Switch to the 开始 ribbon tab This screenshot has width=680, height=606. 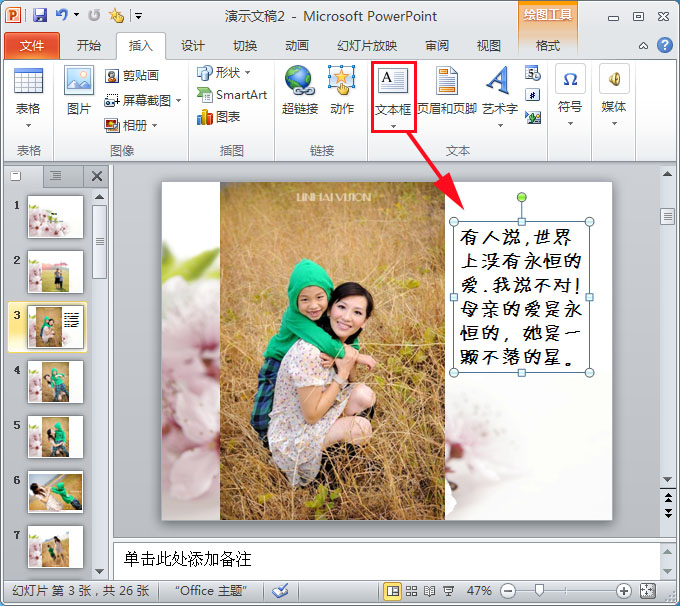pyautogui.click(x=88, y=46)
